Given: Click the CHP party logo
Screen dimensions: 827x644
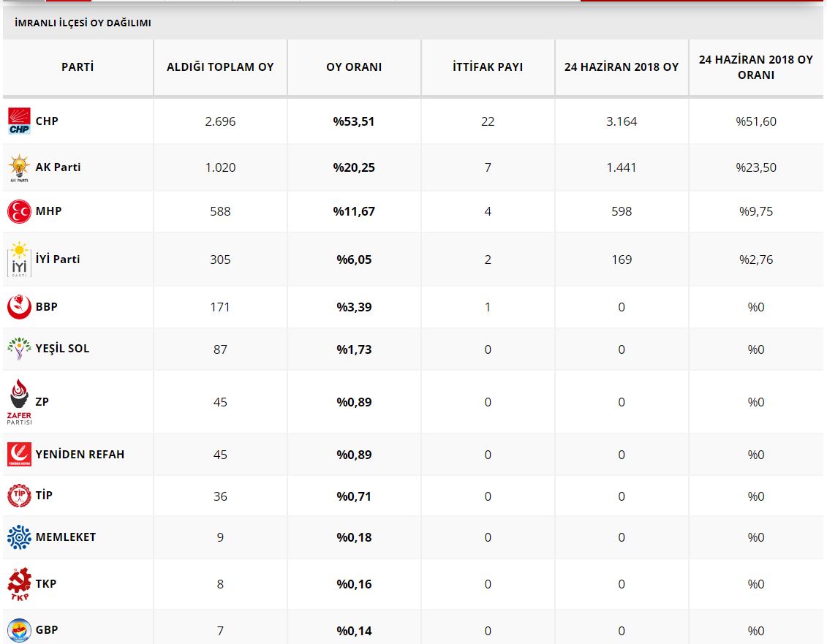Looking at the screenshot, I should 20,121.
